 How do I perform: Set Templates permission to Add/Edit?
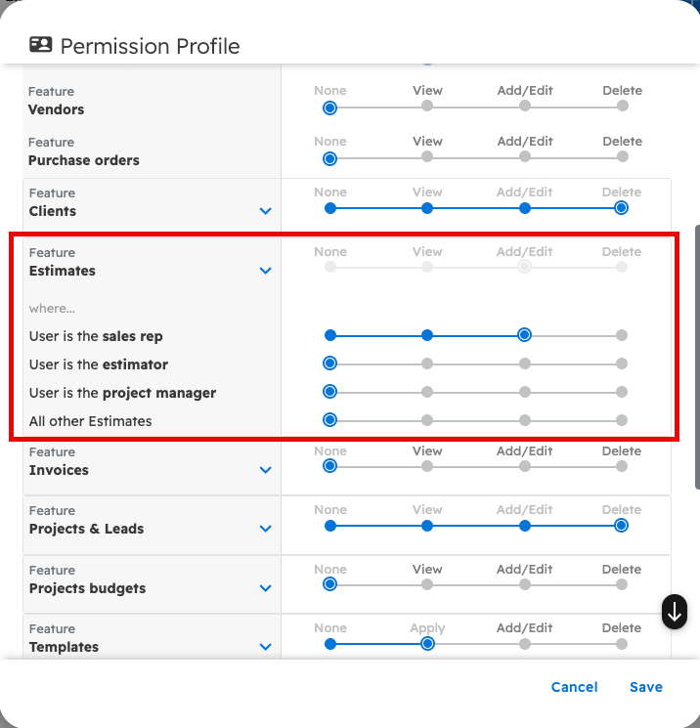click(525, 644)
